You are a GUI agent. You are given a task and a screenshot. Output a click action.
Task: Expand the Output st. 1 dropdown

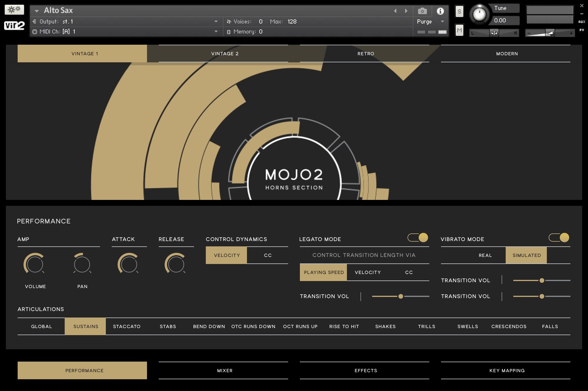click(x=216, y=21)
